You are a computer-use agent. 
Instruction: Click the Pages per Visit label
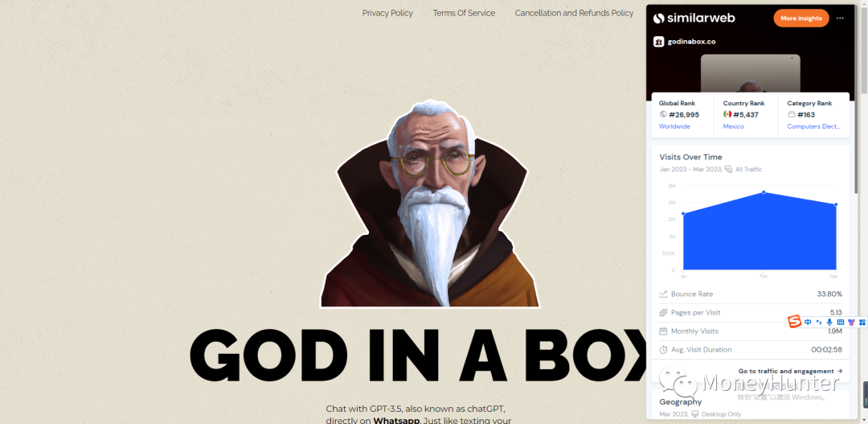pyautogui.click(x=696, y=313)
